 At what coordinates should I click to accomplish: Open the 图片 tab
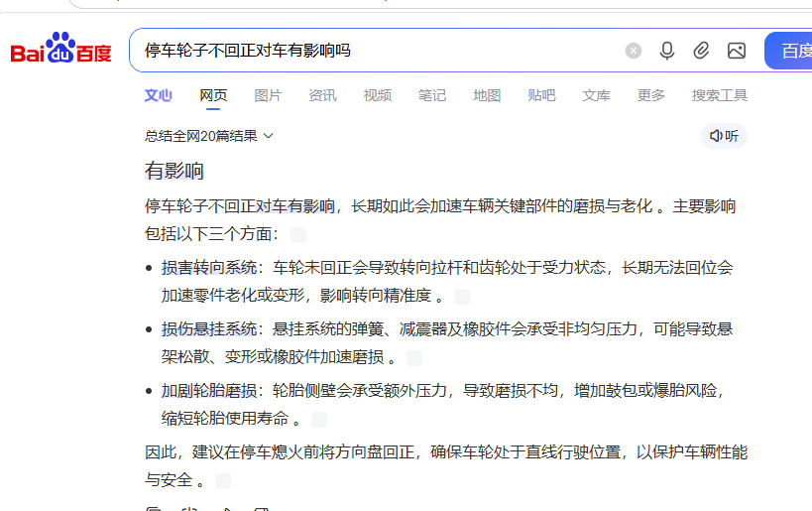[268, 95]
